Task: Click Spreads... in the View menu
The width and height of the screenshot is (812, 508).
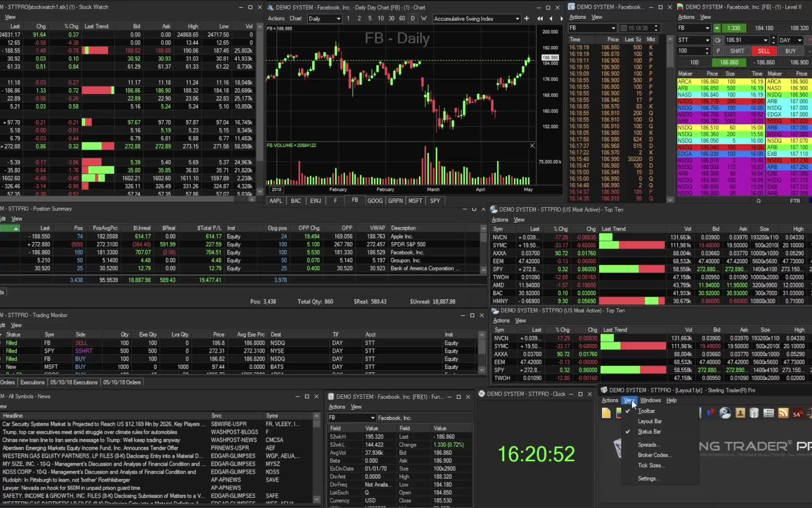Action: tap(649, 444)
